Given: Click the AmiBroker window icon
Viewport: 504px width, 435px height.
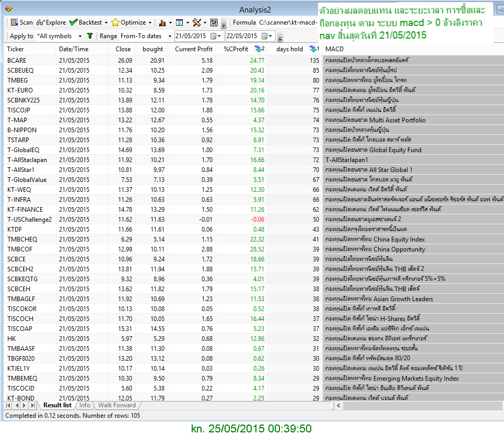Looking at the screenshot, I should [9, 9].
